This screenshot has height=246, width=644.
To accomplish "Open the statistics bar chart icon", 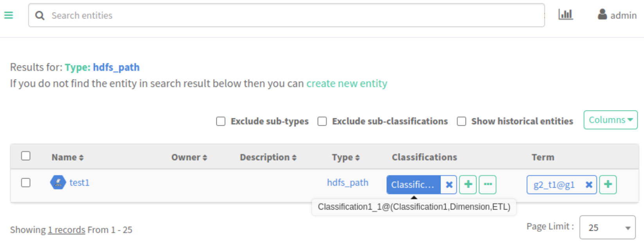I will [565, 15].
